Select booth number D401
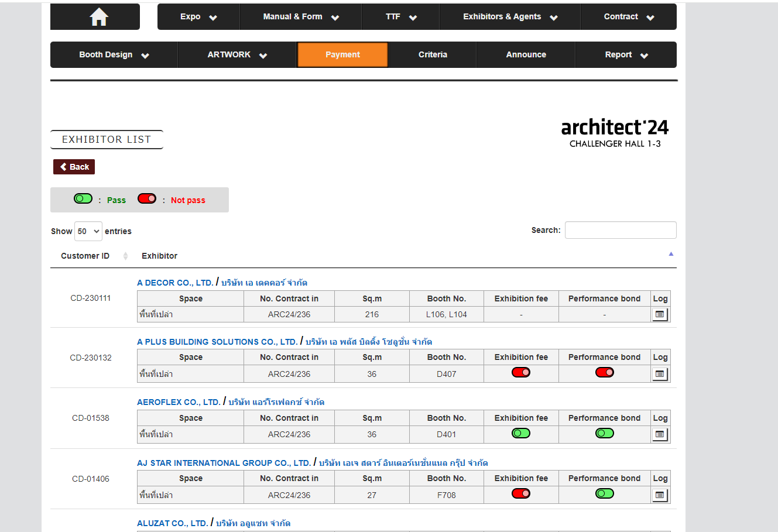778x532 pixels. pos(447,434)
